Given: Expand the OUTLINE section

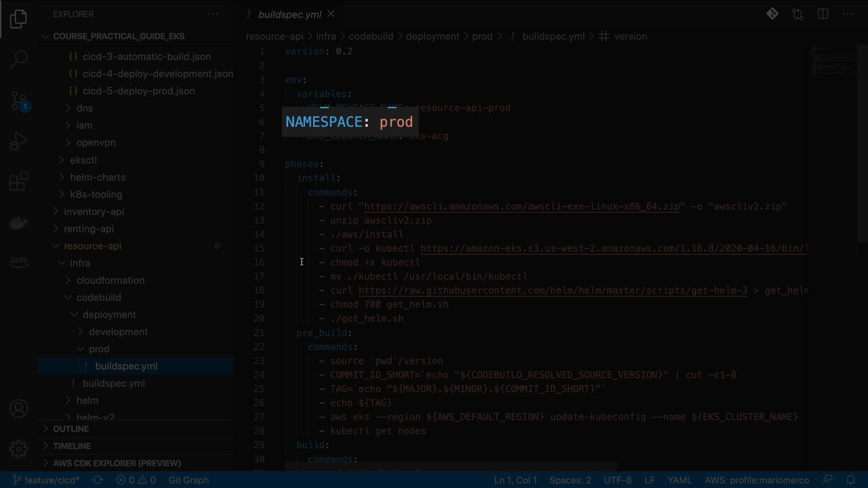Looking at the screenshot, I should [71, 429].
